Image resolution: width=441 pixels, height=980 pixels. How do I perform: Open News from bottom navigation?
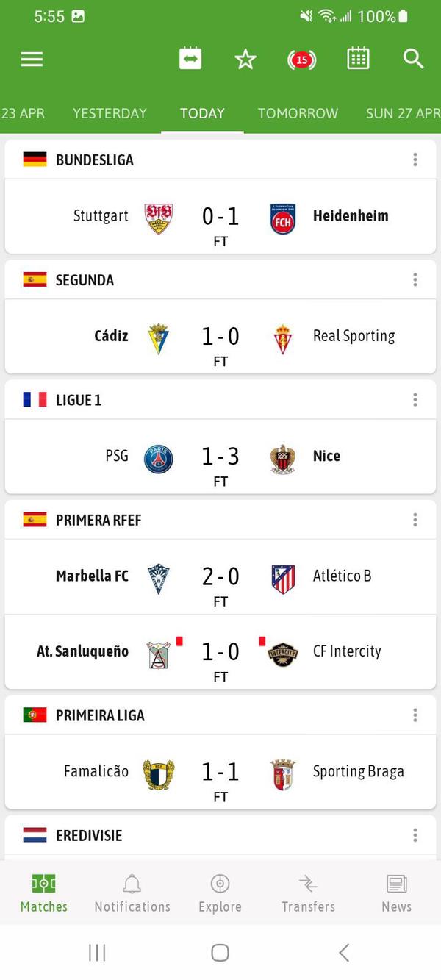pos(396,893)
